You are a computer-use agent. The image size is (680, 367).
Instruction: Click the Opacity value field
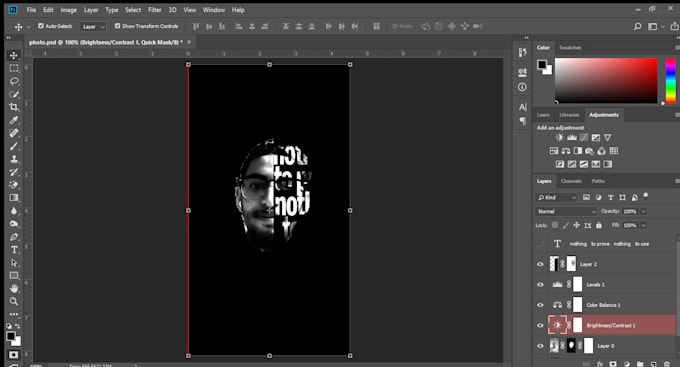(x=630, y=211)
